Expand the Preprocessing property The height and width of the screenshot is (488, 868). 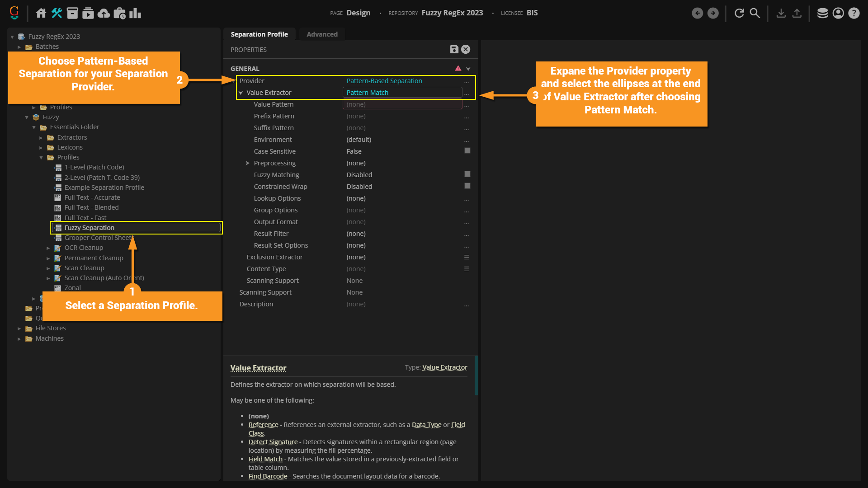point(248,163)
